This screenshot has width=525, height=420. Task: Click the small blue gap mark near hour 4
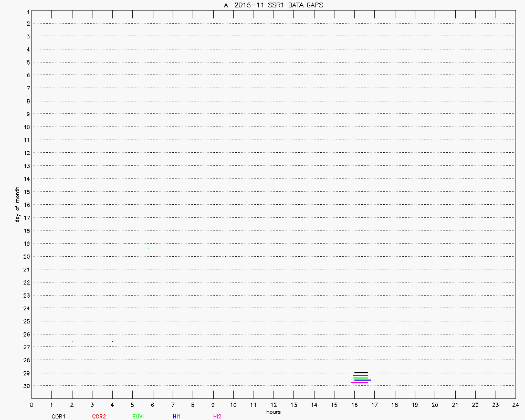click(x=112, y=341)
